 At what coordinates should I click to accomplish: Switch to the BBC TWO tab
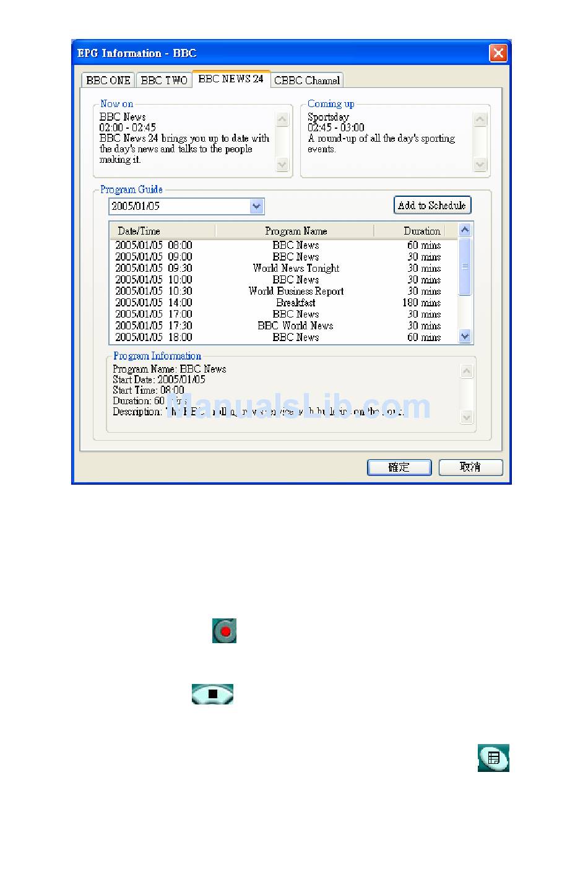(x=164, y=80)
